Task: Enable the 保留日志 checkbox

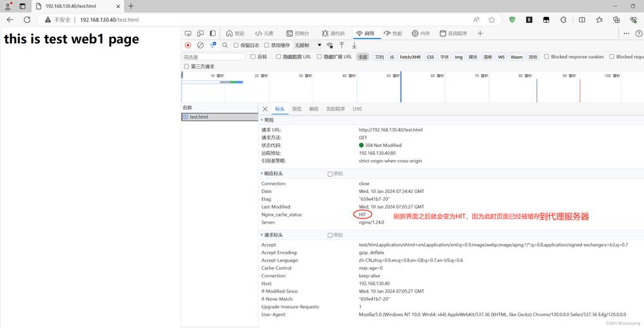Action: click(236, 45)
